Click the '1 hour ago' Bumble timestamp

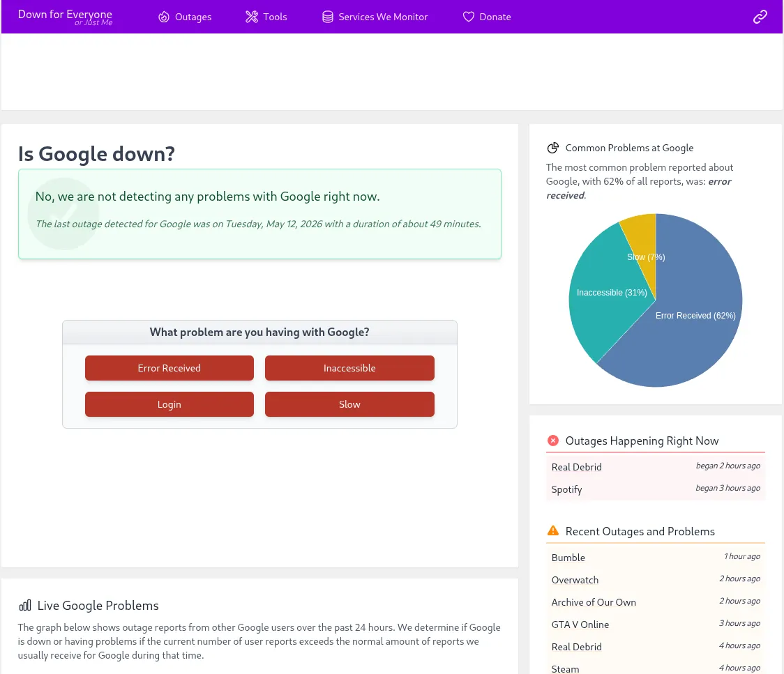point(742,556)
